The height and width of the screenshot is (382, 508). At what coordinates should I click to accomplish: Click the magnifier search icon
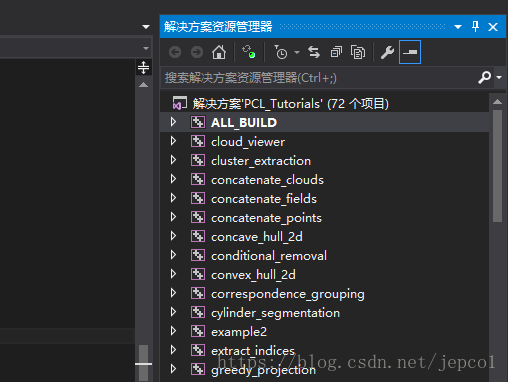pyautogui.click(x=485, y=77)
